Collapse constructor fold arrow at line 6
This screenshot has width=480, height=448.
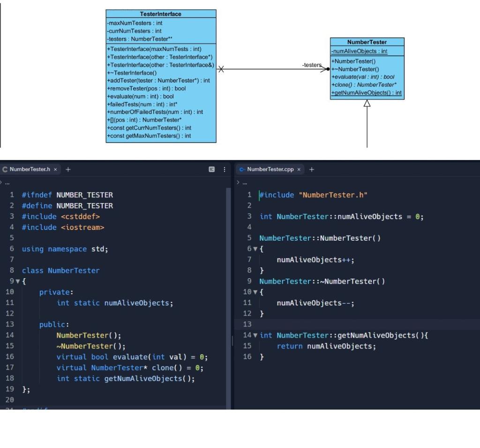coord(255,249)
